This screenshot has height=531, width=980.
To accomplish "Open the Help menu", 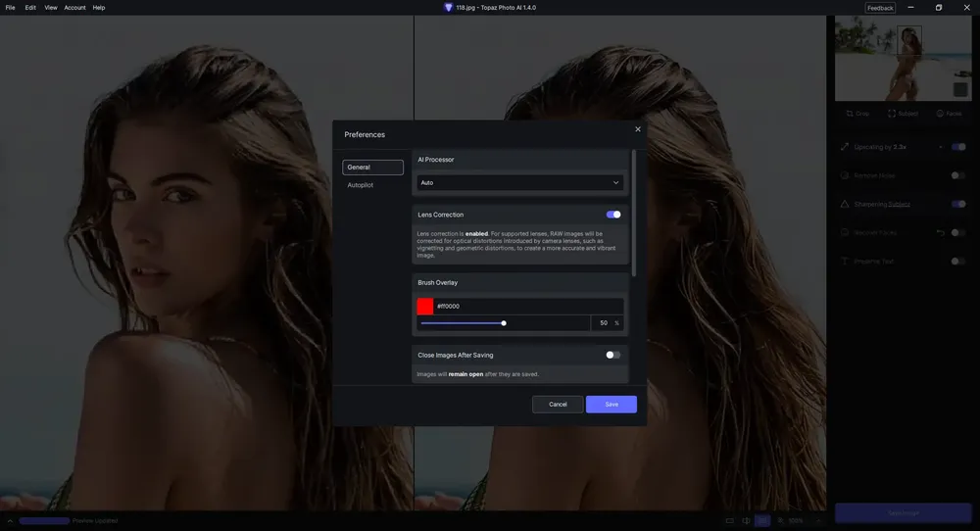I will tap(99, 8).
